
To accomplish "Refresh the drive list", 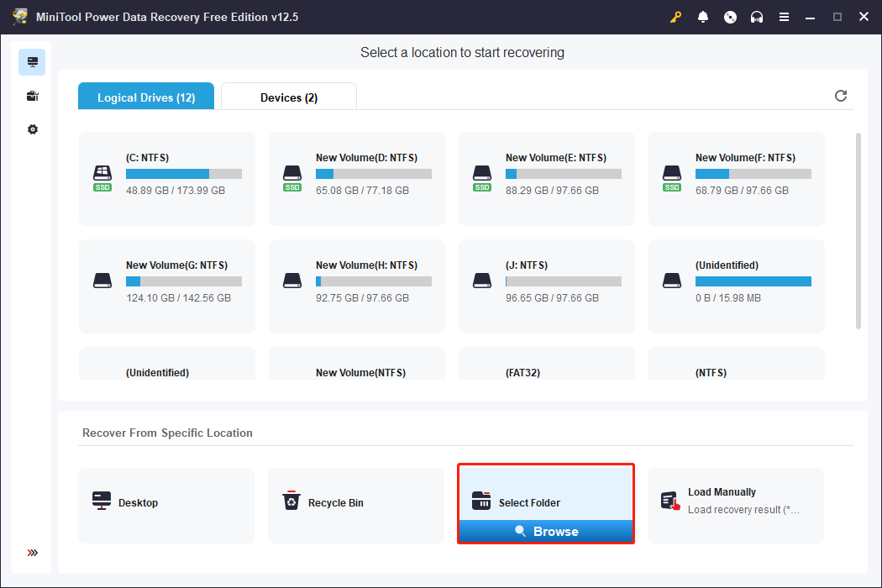I will coord(841,96).
